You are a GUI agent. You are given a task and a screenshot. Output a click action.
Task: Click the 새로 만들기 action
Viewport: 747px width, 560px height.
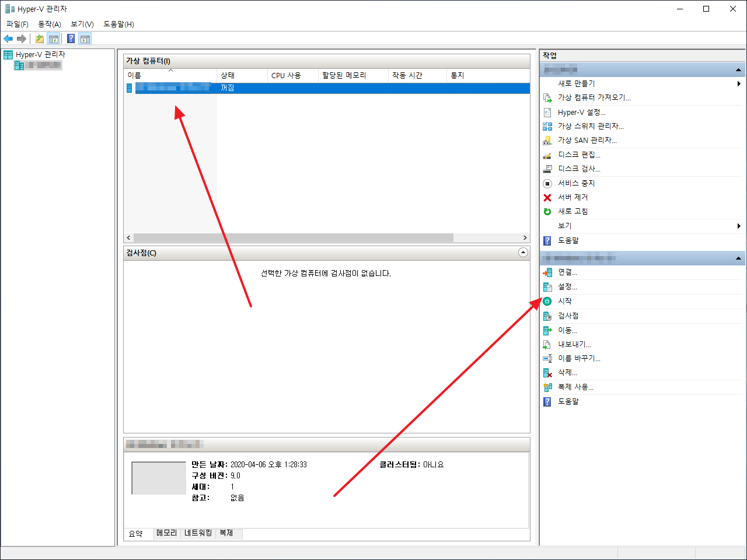coord(577,83)
